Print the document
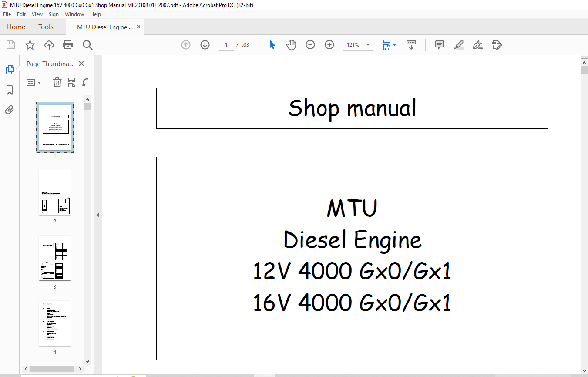 tap(68, 45)
